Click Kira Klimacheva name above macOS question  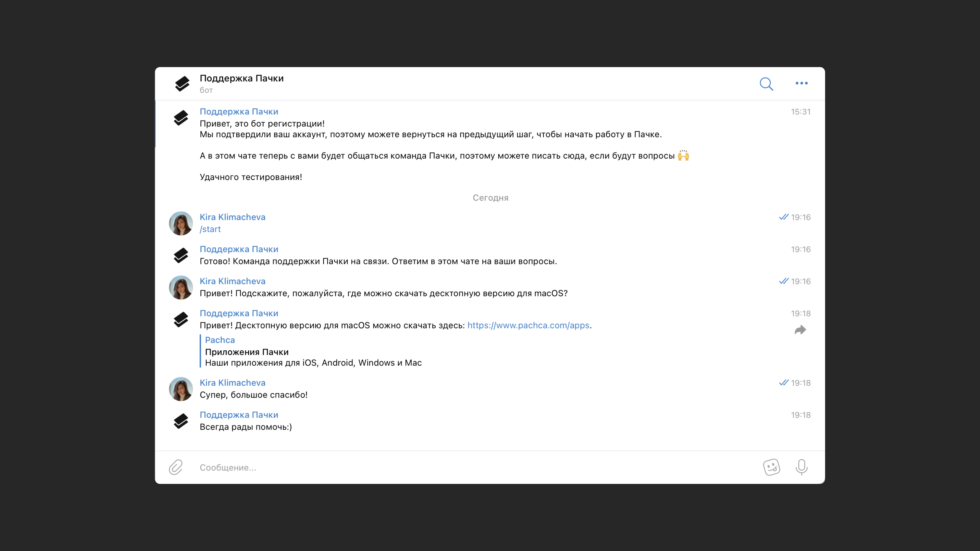pos(232,281)
